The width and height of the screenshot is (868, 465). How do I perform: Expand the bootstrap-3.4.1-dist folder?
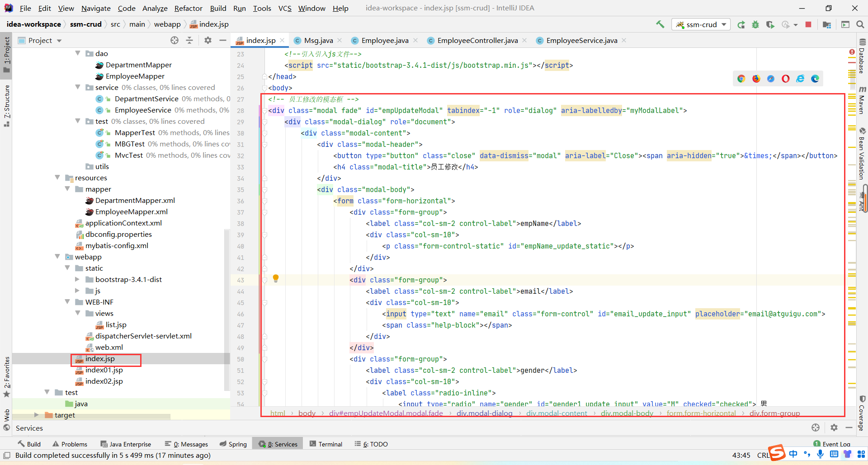pyautogui.click(x=77, y=279)
